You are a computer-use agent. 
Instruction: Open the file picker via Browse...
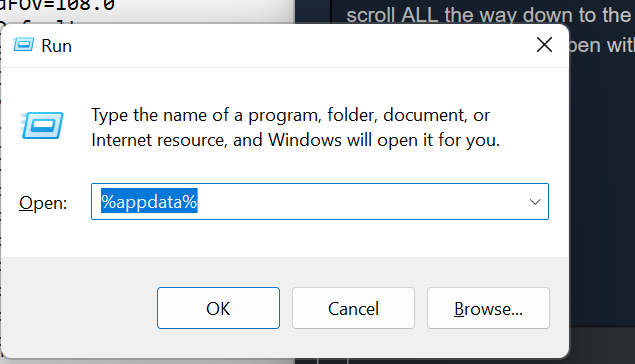[x=488, y=308]
